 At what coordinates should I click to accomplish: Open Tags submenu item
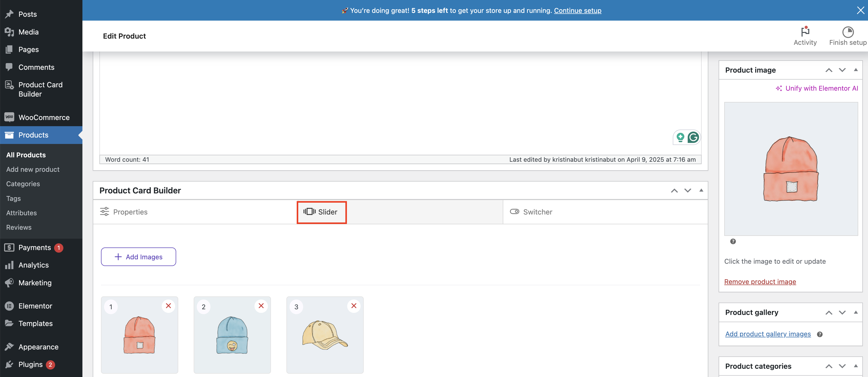[x=13, y=198]
